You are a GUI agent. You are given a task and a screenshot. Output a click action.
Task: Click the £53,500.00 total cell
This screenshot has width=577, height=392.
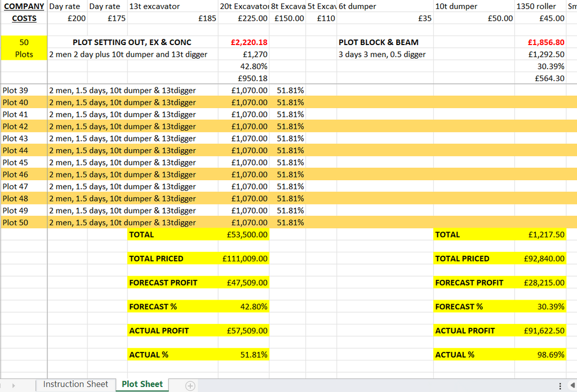(x=243, y=235)
